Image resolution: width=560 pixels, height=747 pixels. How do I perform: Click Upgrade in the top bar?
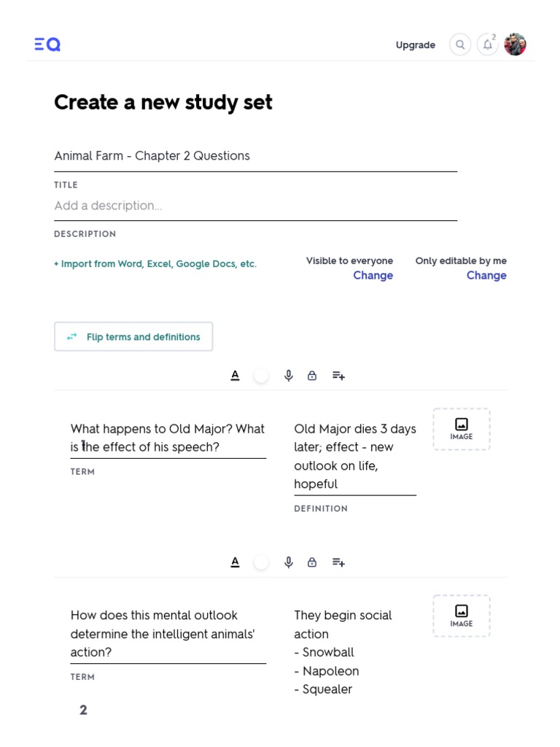pos(416,45)
